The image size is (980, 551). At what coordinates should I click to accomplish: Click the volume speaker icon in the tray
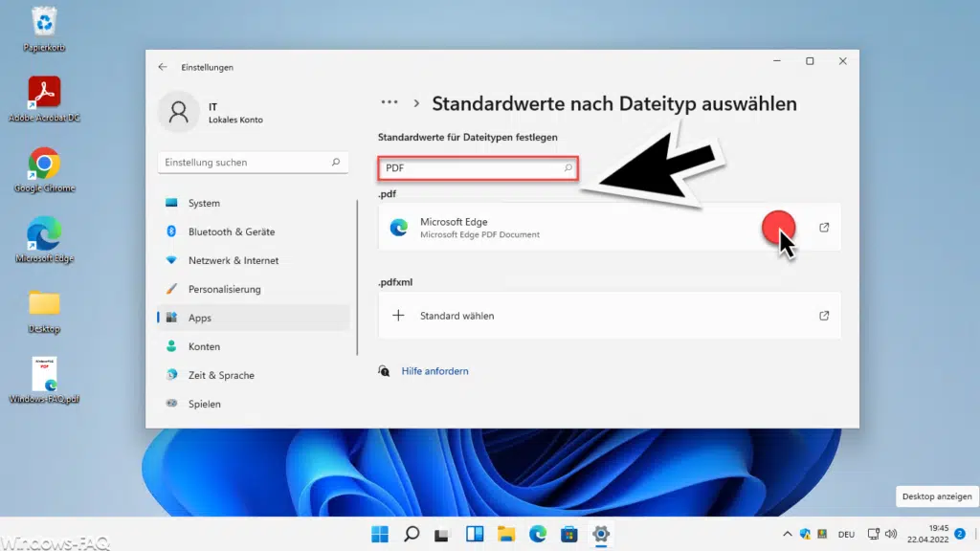tap(891, 534)
